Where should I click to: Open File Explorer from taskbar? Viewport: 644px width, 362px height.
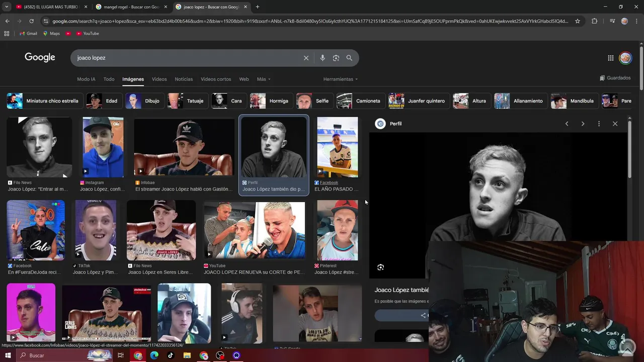click(x=187, y=355)
